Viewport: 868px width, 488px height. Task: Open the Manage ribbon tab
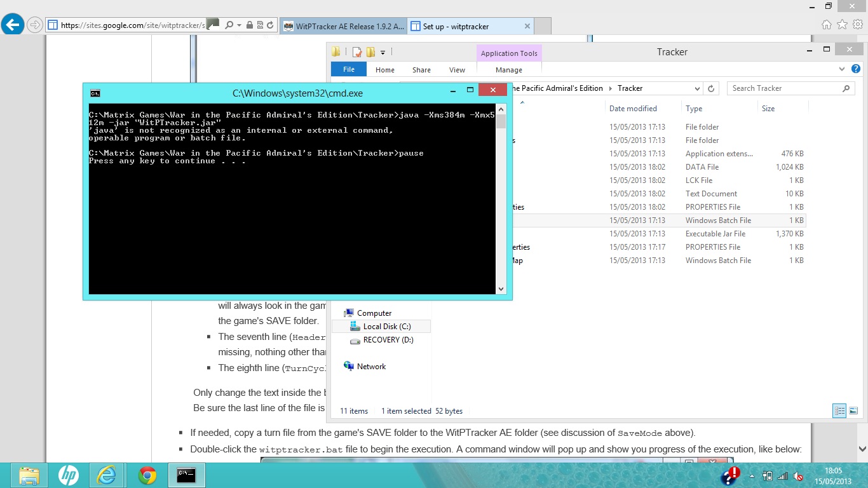(x=509, y=70)
